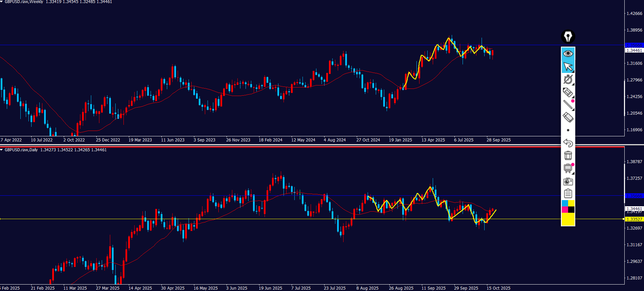The image size is (644, 291).
Task: Toggle ink visibility with the eye icon
Action: (568, 54)
